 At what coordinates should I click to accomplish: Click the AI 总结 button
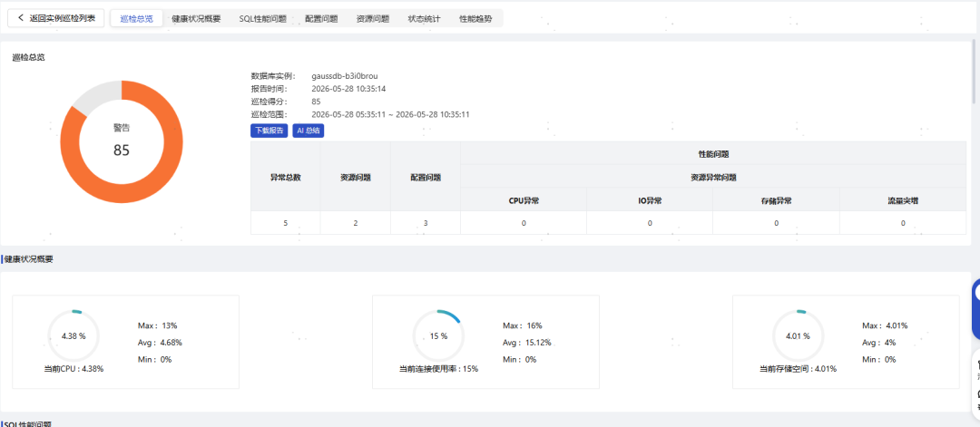(x=309, y=131)
